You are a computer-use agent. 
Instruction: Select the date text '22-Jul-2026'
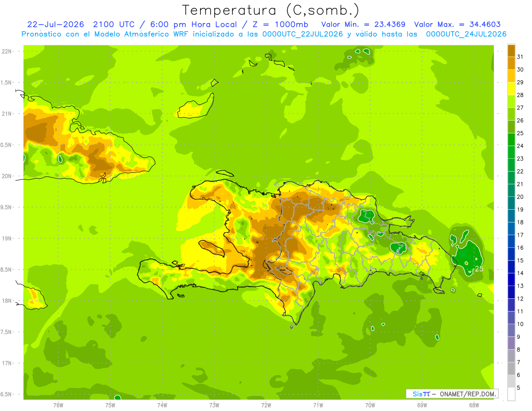click(x=56, y=24)
